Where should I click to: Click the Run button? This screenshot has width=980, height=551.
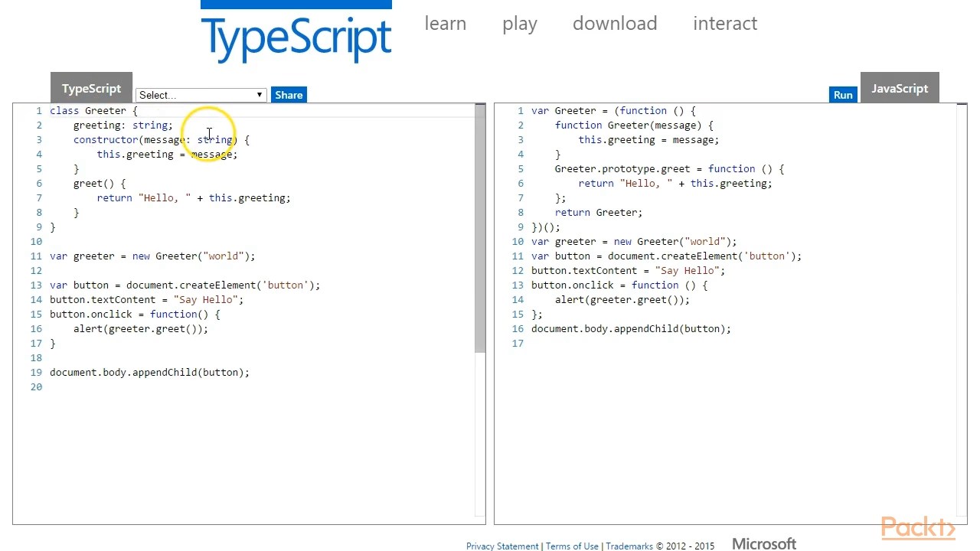point(842,94)
